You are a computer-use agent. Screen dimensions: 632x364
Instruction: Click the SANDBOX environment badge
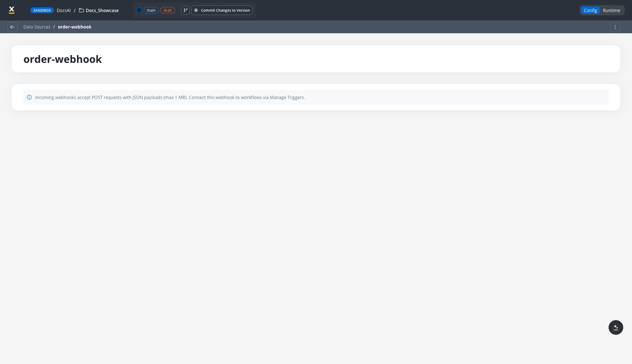pyautogui.click(x=42, y=10)
